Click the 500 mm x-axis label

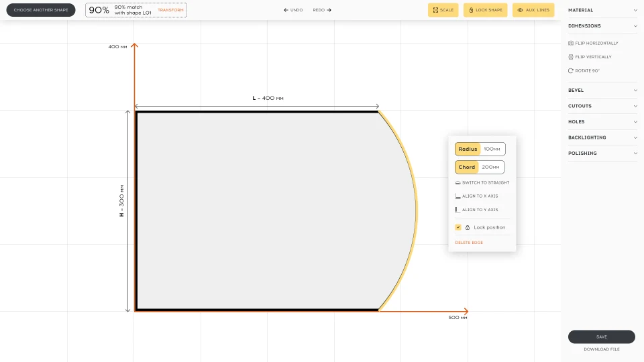click(x=458, y=318)
